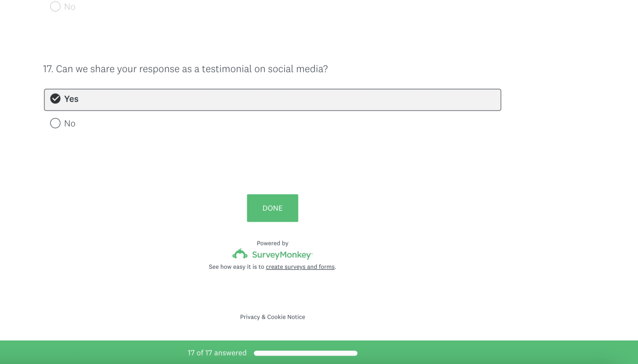Select the faded No option at top
Viewport: 638px width, 364px height.
coord(63,6)
